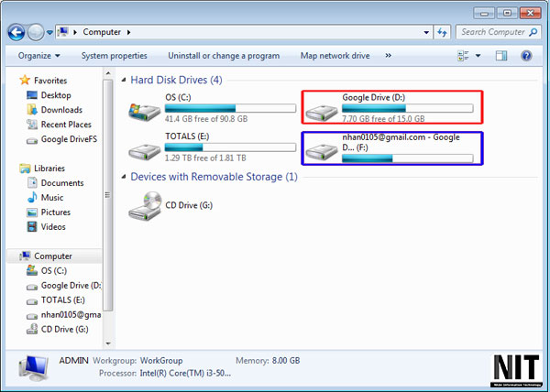Select the OS (C:) drive icon
Viewport: 550px width, 392px height.
pos(145,112)
